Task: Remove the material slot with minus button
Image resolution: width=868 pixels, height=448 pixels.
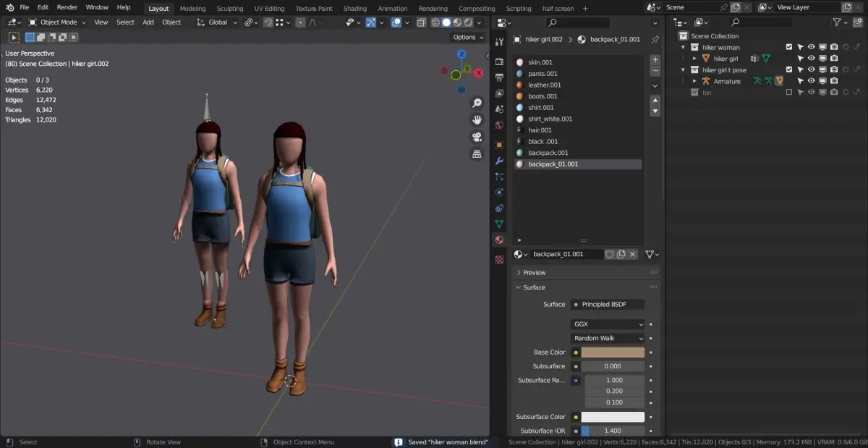Action: [655, 70]
